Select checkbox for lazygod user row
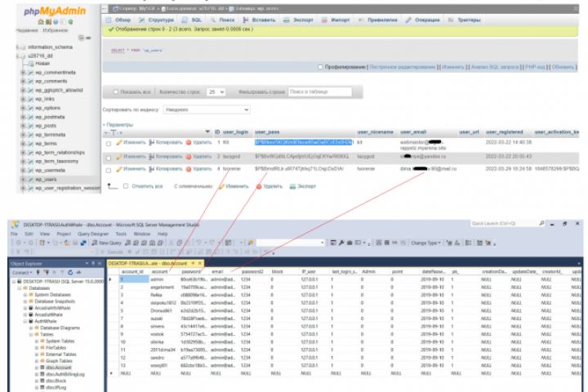 click(109, 158)
